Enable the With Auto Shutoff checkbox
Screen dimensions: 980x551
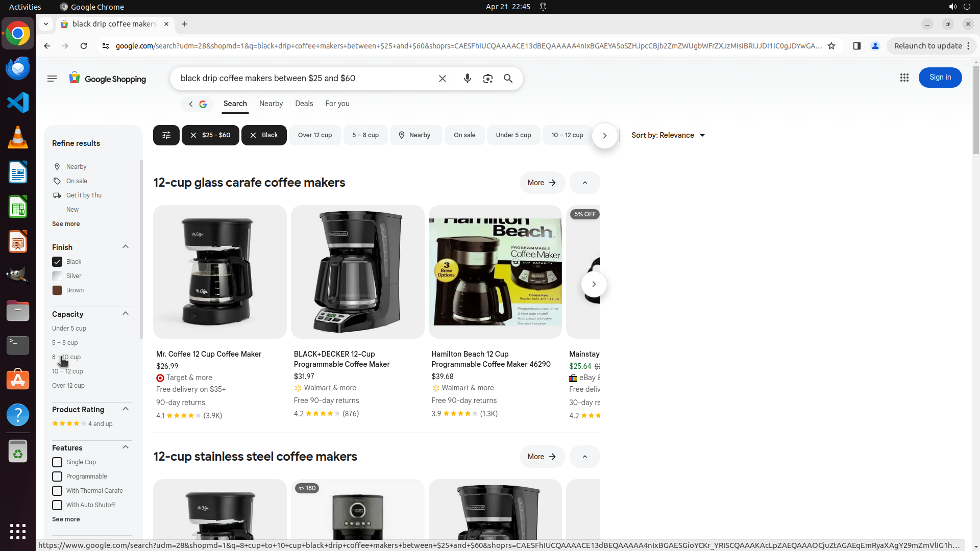click(x=57, y=505)
